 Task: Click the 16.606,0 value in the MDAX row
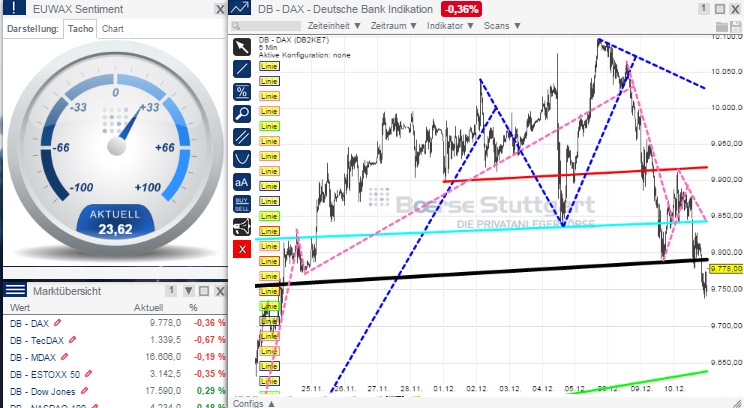click(163, 357)
